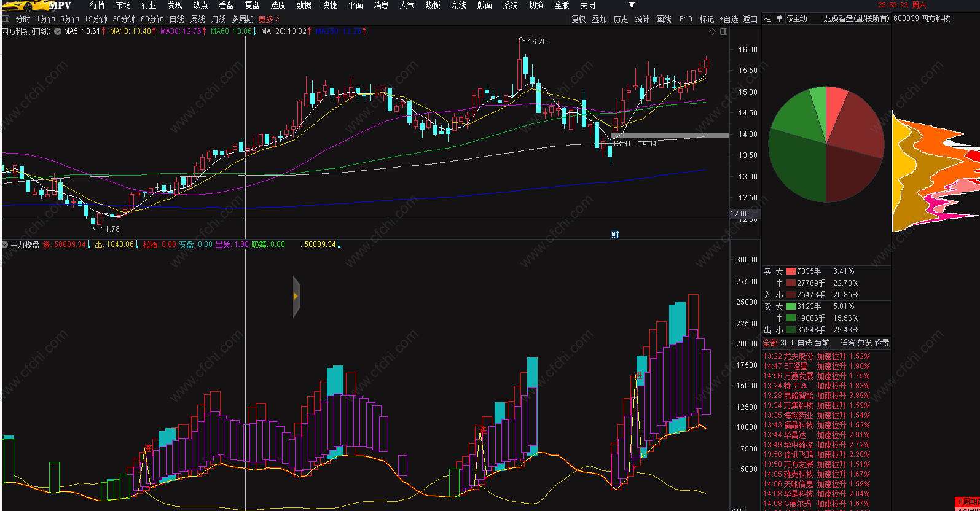
Task: Click the window layout icon at chart corner
Action: [x=724, y=31]
